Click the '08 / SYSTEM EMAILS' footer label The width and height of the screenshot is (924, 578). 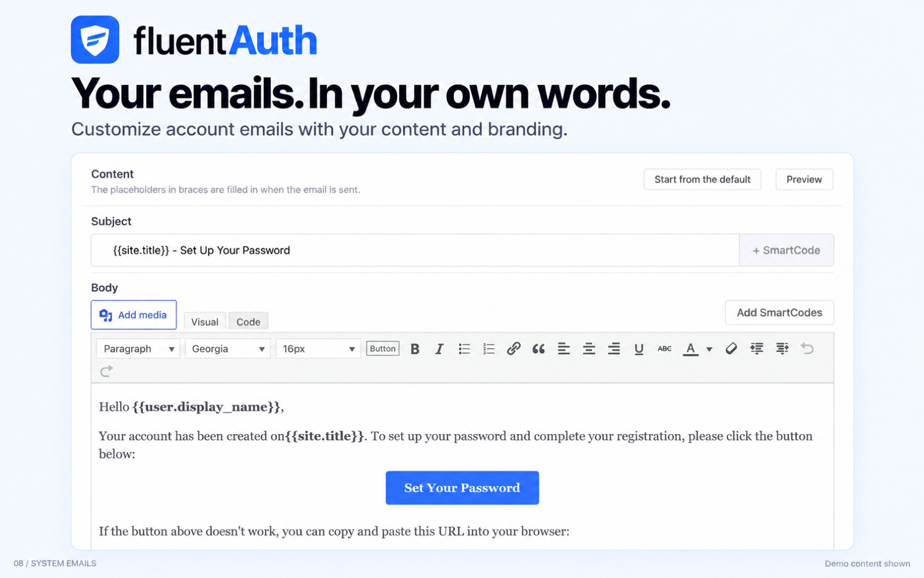point(55,563)
